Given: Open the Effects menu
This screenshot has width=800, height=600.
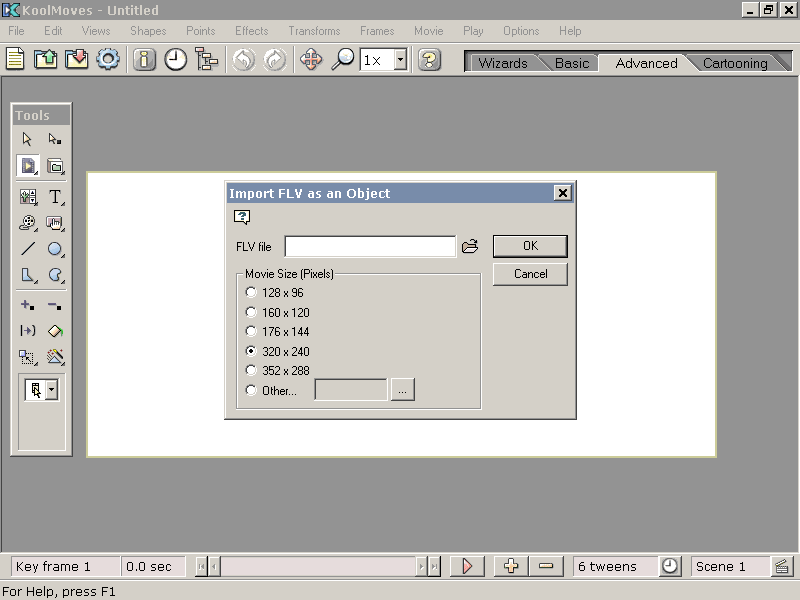Looking at the screenshot, I should click(252, 31).
